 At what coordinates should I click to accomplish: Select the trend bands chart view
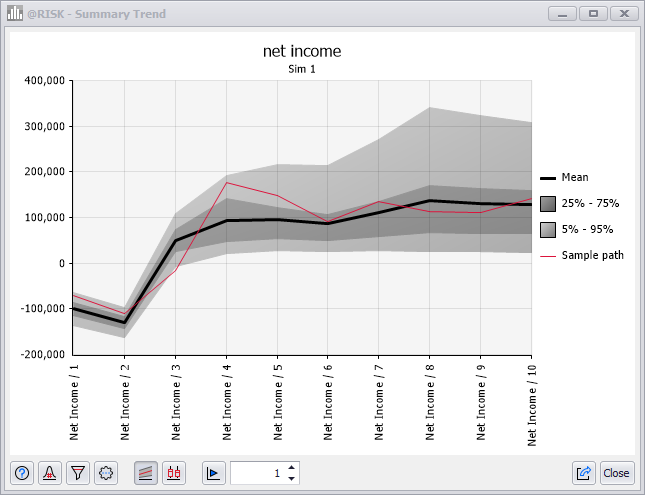[x=146, y=473]
